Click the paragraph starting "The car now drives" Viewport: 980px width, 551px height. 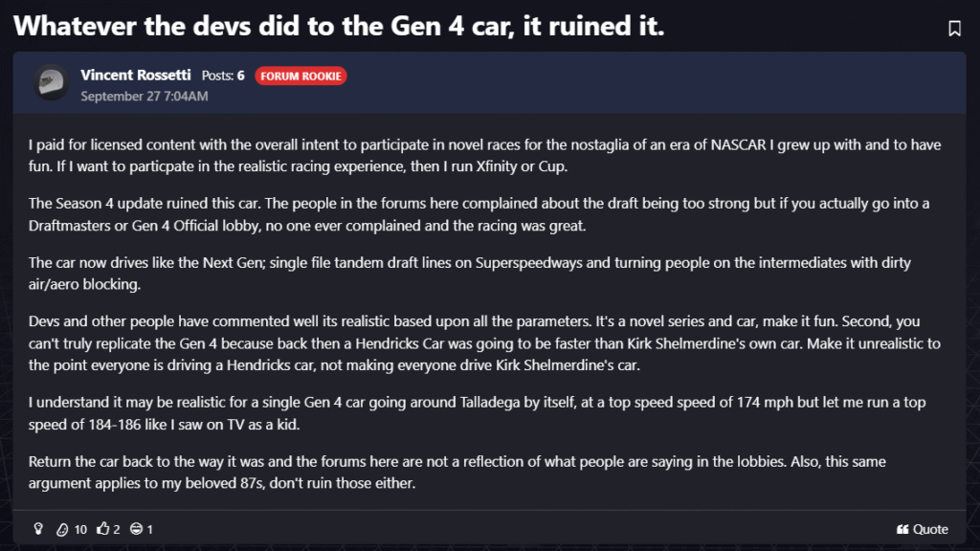(469, 272)
